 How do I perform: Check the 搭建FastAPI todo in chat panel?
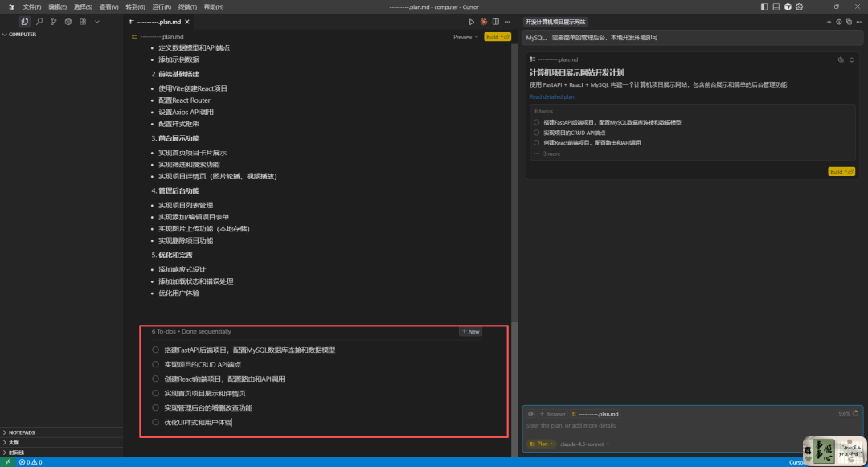(536, 122)
